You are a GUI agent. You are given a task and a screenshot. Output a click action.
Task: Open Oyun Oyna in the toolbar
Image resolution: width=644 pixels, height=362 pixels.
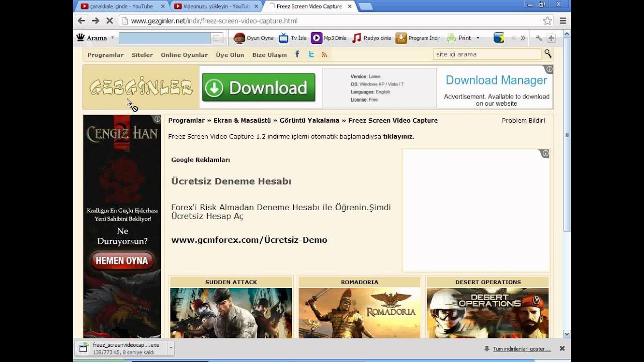(254, 38)
